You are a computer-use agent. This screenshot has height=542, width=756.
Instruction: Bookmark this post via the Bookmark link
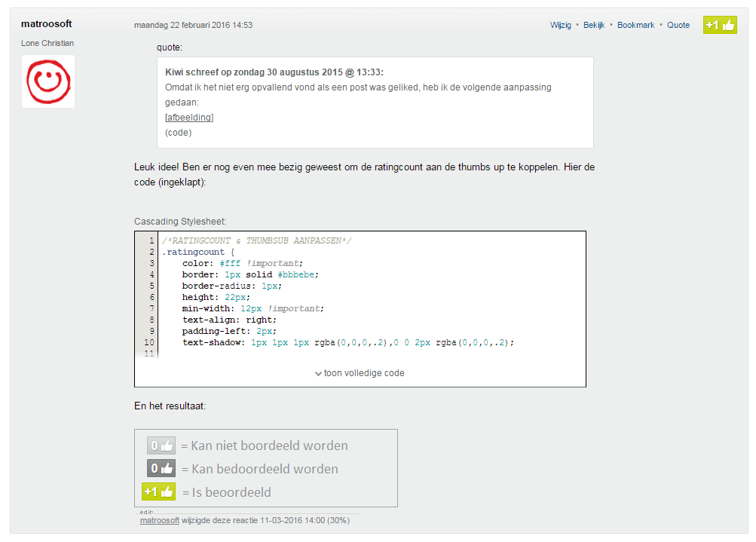point(635,25)
